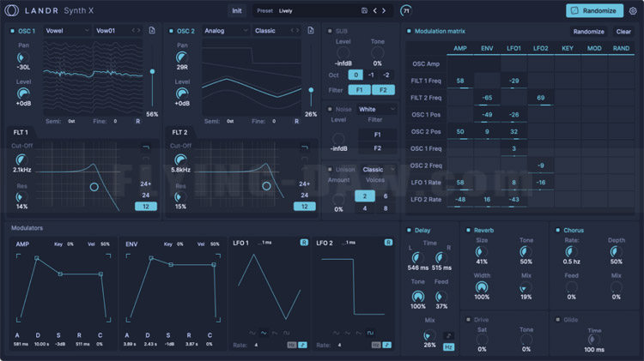
Task: Go to the next preset arrow
Action: 384,10
